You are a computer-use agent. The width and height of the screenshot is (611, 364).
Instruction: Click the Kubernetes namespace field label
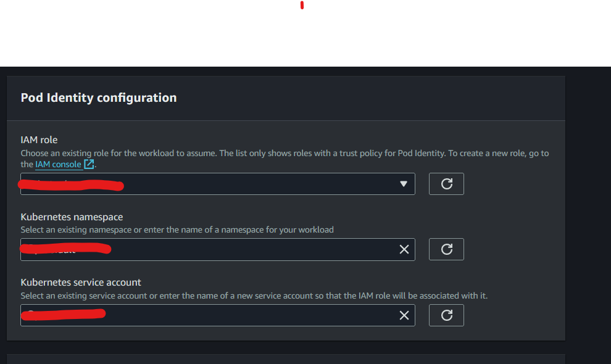(72, 217)
